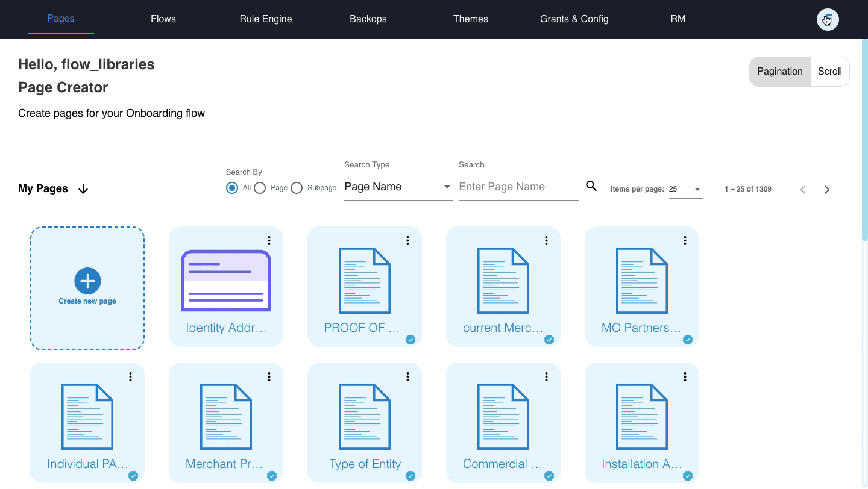This screenshot has height=489, width=868.
Task: Click the plus icon to create new page
Action: (87, 281)
